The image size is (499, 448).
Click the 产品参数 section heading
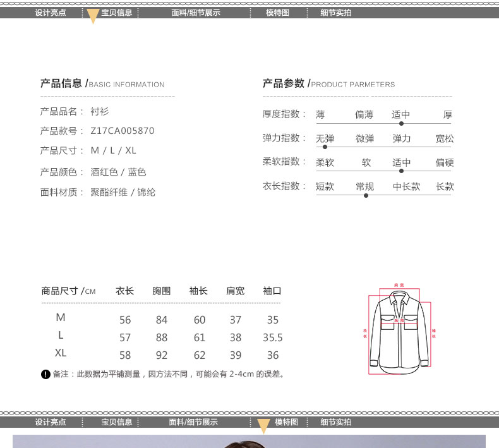coord(284,83)
